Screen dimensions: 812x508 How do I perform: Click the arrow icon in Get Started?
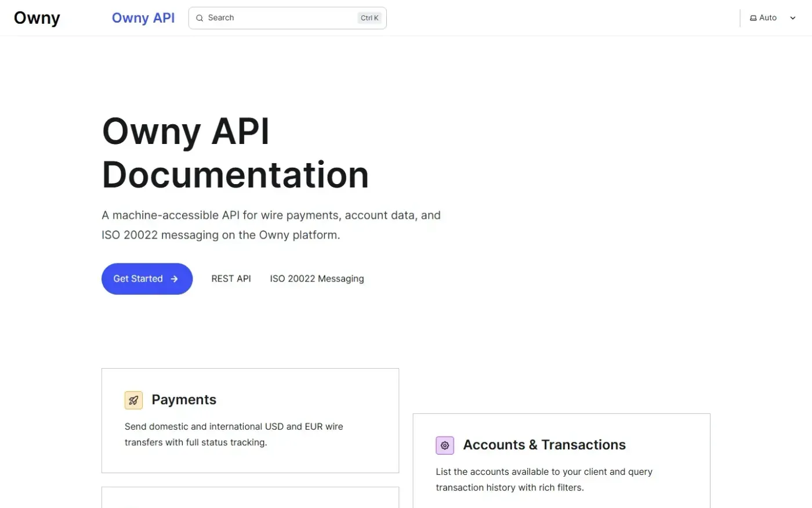pyautogui.click(x=174, y=279)
